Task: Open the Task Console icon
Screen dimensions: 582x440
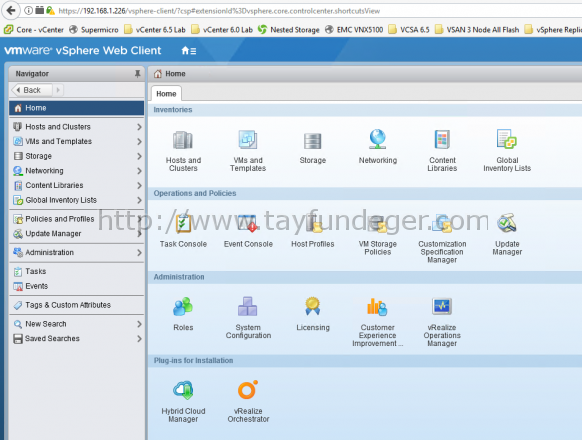Action: pos(183,224)
